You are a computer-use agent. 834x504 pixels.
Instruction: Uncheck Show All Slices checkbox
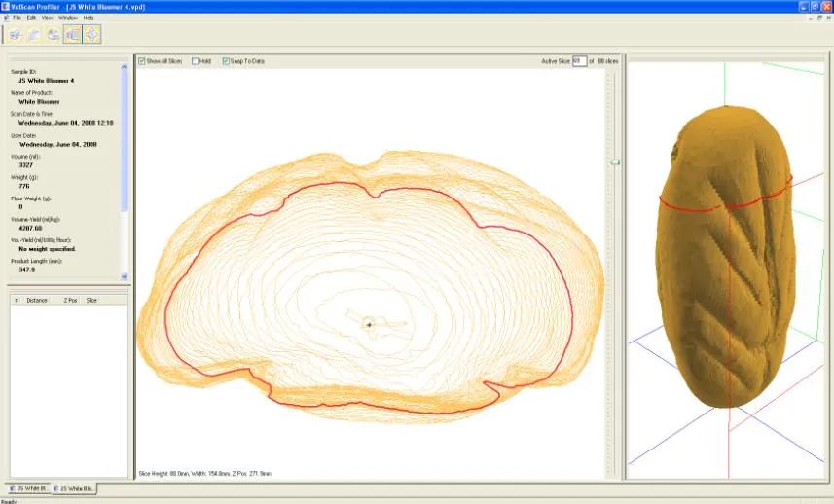pyautogui.click(x=142, y=61)
